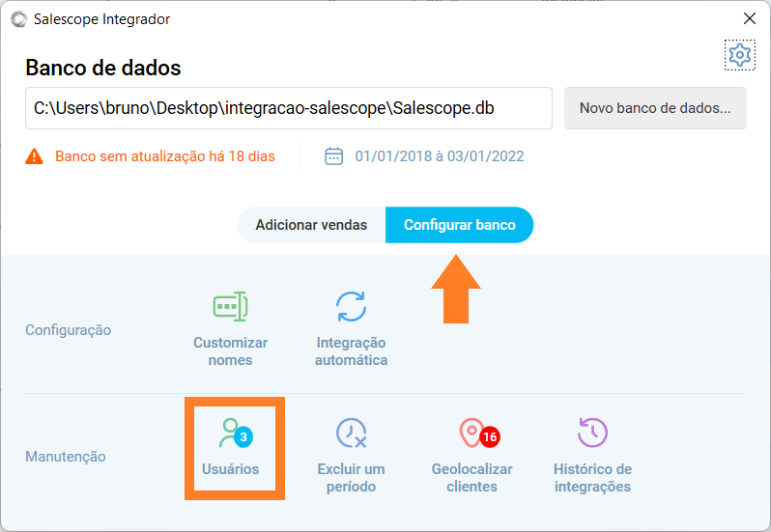Click the Manutenção section label
This screenshot has width=771, height=532.
click(x=66, y=457)
